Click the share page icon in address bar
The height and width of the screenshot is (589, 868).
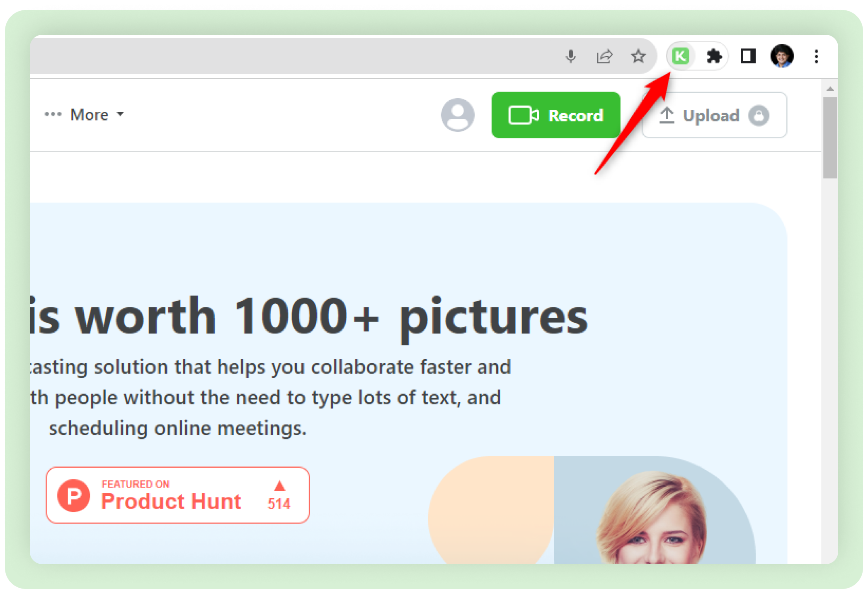[x=604, y=56]
